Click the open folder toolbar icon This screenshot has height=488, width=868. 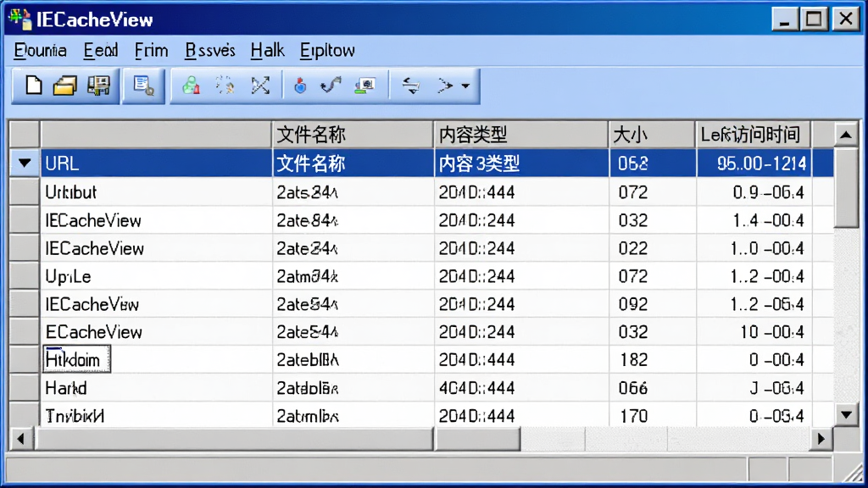tap(64, 86)
